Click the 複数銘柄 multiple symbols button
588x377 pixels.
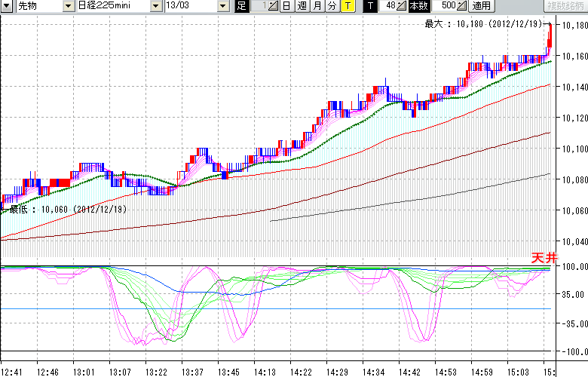click(566, 6)
